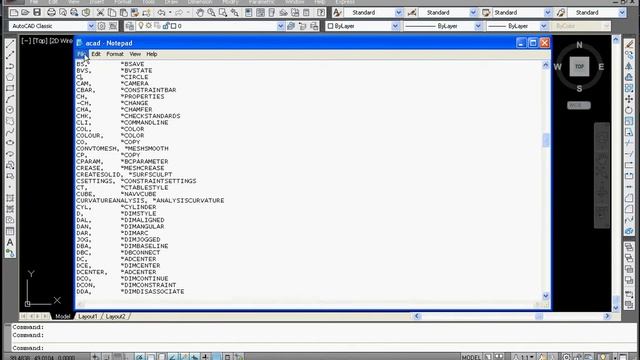Click E on the ViewCube compass
This screenshot has height=360, width=640.
click(x=601, y=67)
